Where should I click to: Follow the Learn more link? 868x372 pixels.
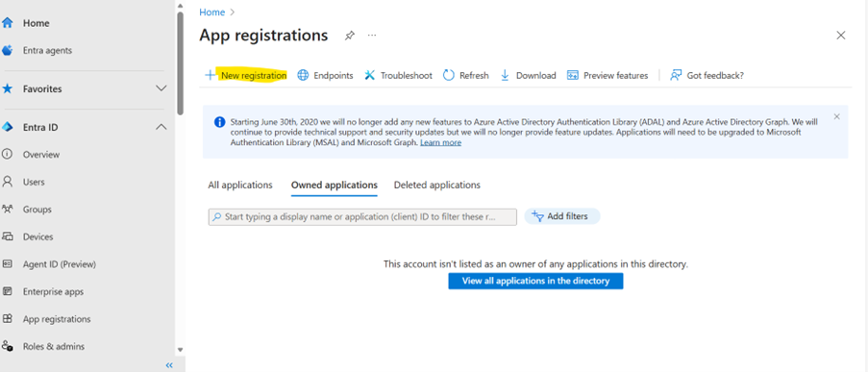(x=440, y=142)
